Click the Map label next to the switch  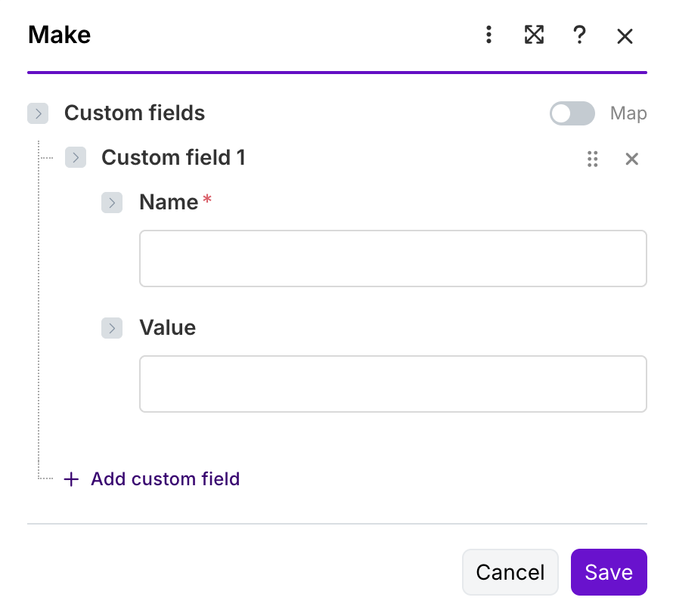628,113
